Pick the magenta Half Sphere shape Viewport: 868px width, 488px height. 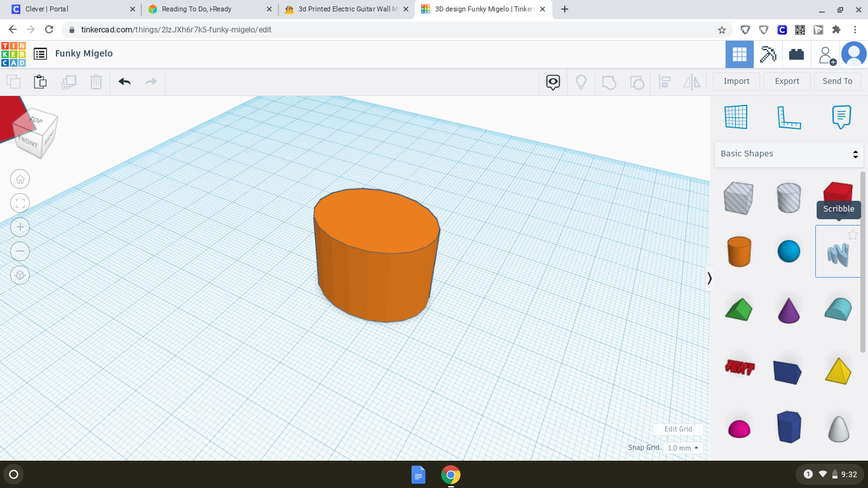[x=738, y=429]
